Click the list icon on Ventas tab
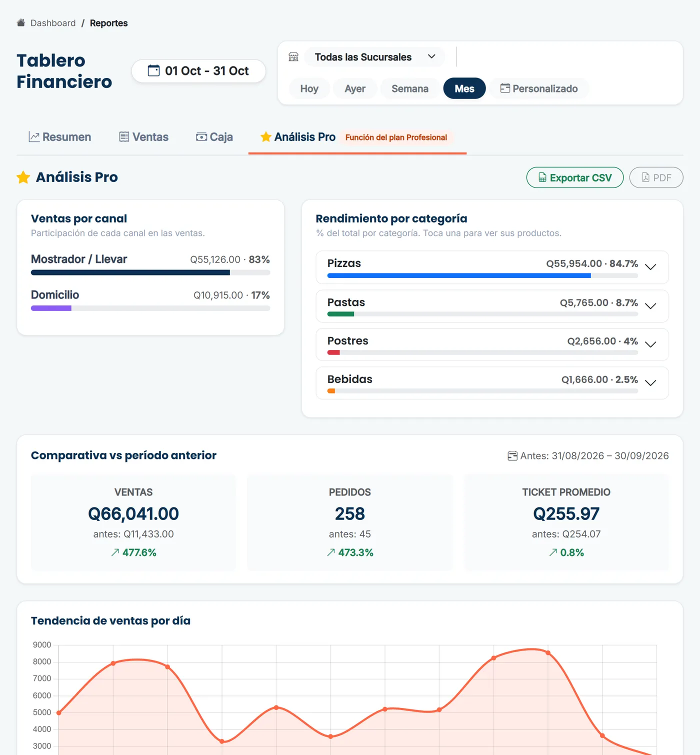The width and height of the screenshot is (700, 755). coord(124,137)
